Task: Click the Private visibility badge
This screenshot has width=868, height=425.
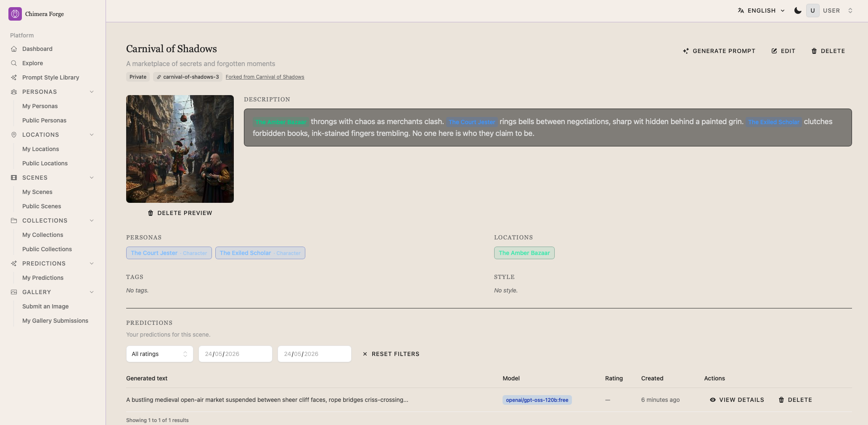Action: 138,77
